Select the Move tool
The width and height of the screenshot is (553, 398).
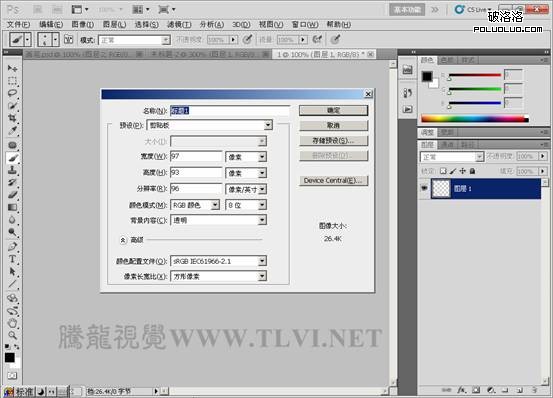[12, 68]
